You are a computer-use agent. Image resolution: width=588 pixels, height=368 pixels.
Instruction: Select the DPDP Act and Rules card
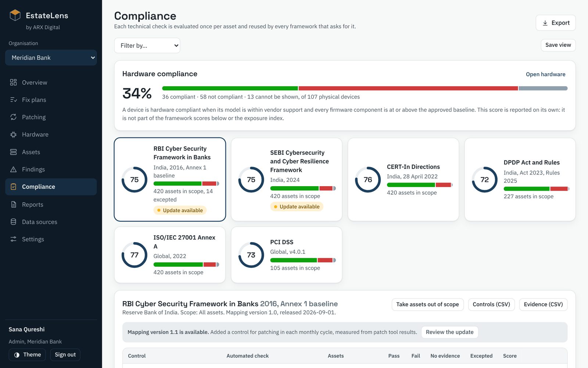tap(520, 180)
